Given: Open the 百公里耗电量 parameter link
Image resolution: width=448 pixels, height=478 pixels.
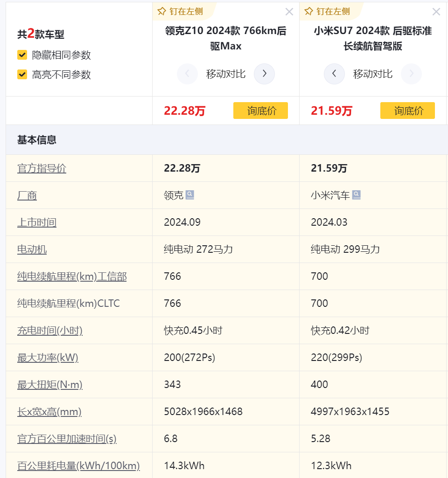Looking at the screenshot, I should (x=77, y=465).
